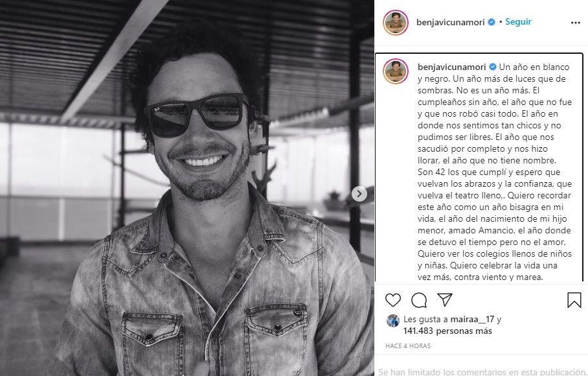This screenshot has width=588, height=376.
Task: Open liker's small avatar thumbnail
Action: (392, 321)
